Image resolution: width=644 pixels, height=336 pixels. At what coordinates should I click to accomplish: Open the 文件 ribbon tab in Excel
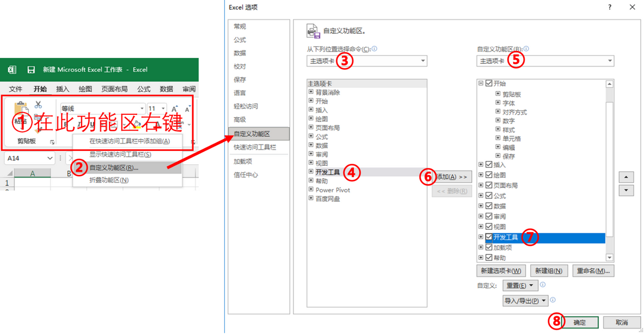click(x=16, y=89)
